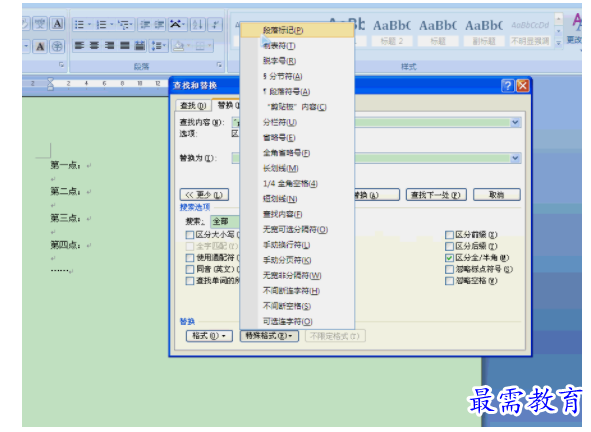Switch to the 查找 tab
Image resolution: width=591 pixels, height=432 pixels.
tap(193, 106)
